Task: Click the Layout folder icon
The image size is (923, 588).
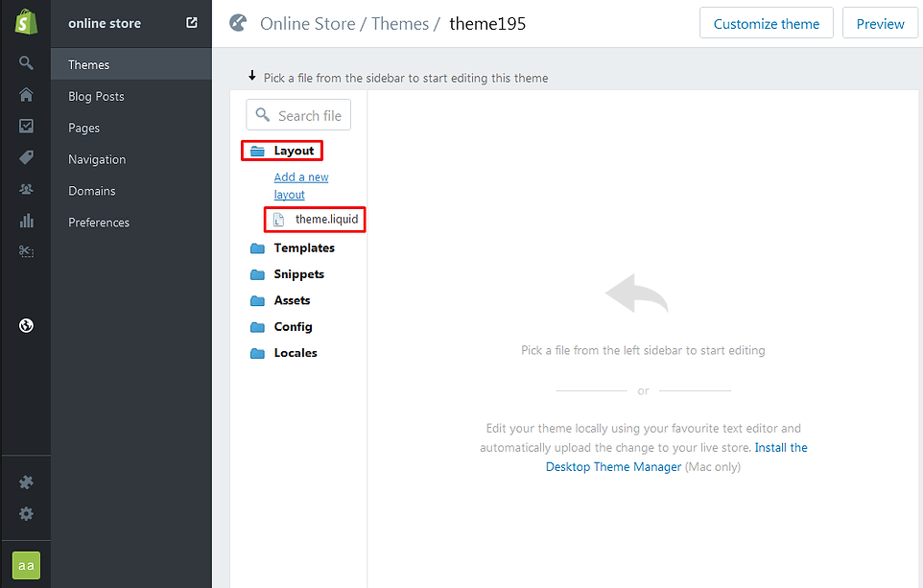Action: 257,152
